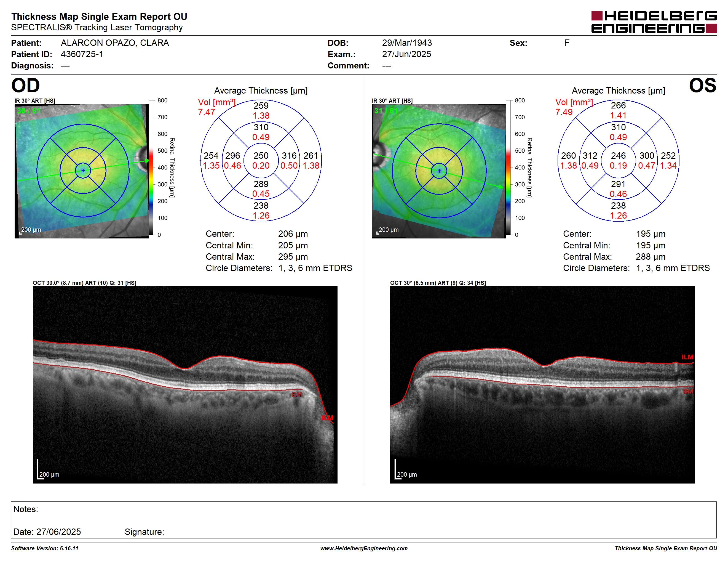Click the large 'OD' eye heading
The height and width of the screenshot is (563, 728).
click(x=25, y=85)
